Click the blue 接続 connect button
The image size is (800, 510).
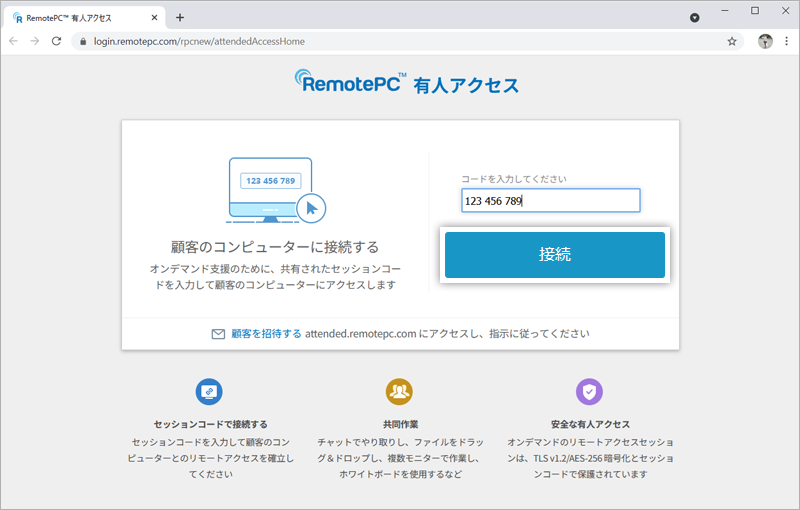pos(555,255)
